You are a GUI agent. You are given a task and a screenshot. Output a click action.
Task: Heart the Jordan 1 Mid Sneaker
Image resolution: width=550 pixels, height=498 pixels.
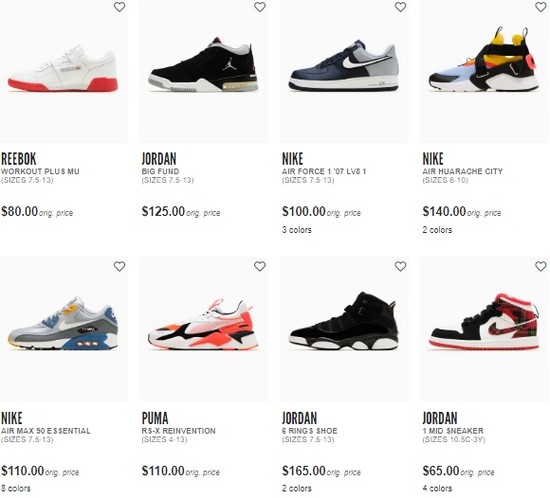click(541, 266)
